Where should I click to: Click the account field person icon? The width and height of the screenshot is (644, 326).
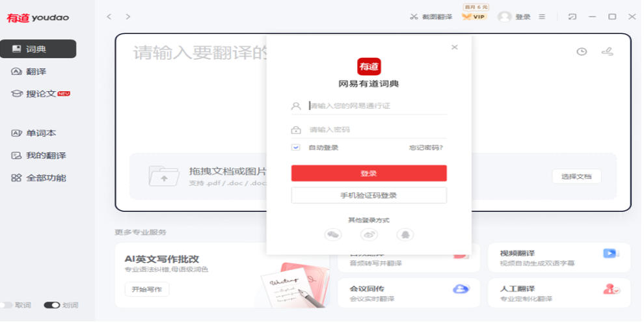point(296,106)
